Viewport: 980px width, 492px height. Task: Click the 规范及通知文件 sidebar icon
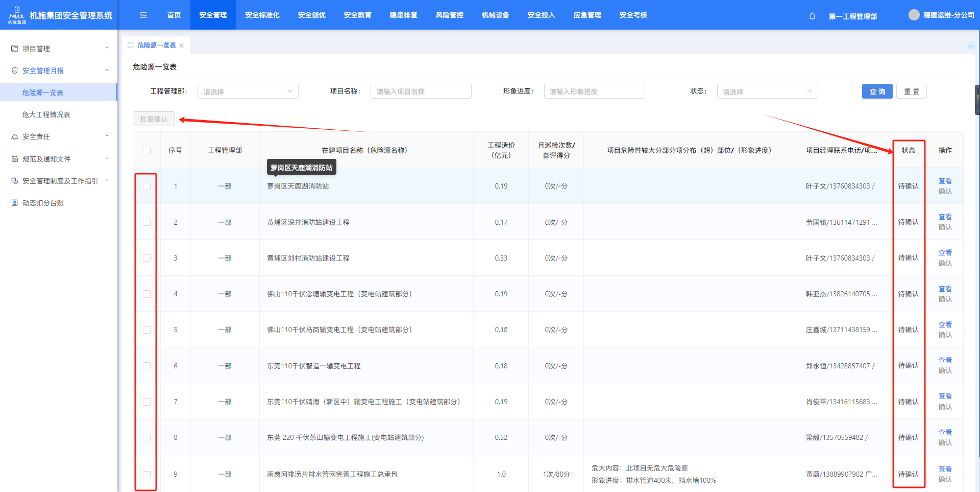pyautogui.click(x=15, y=159)
